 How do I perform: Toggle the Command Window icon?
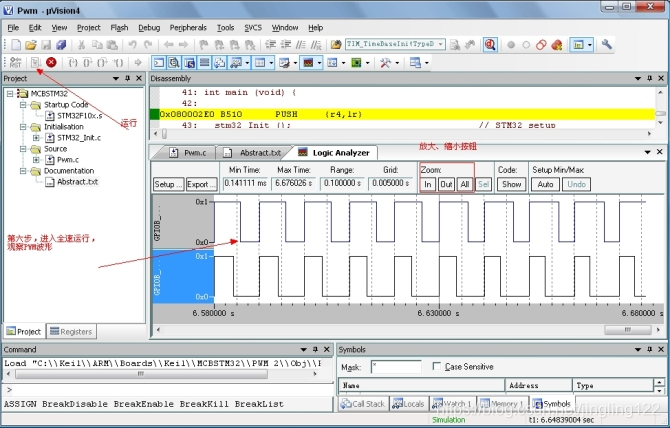coord(159,63)
